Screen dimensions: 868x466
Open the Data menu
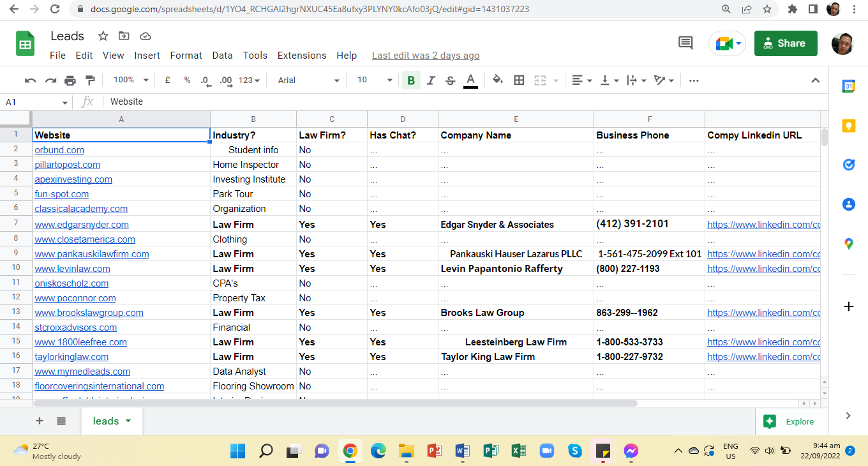tap(222, 56)
